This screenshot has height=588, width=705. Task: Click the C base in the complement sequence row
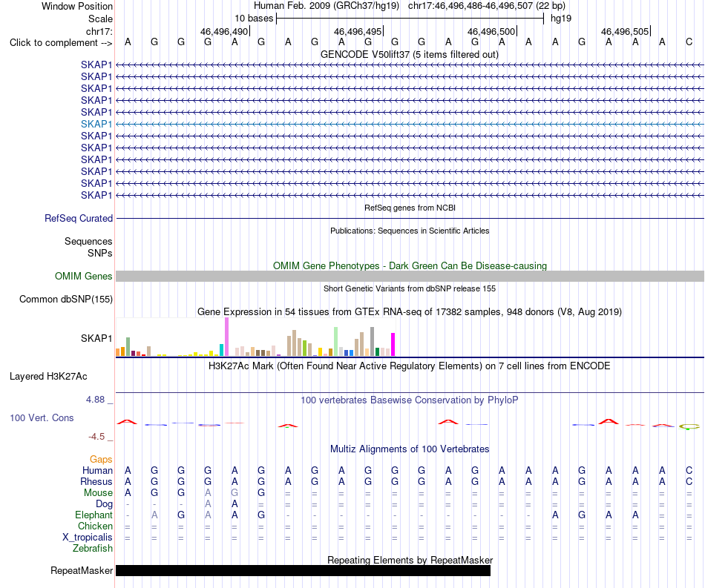689,42
